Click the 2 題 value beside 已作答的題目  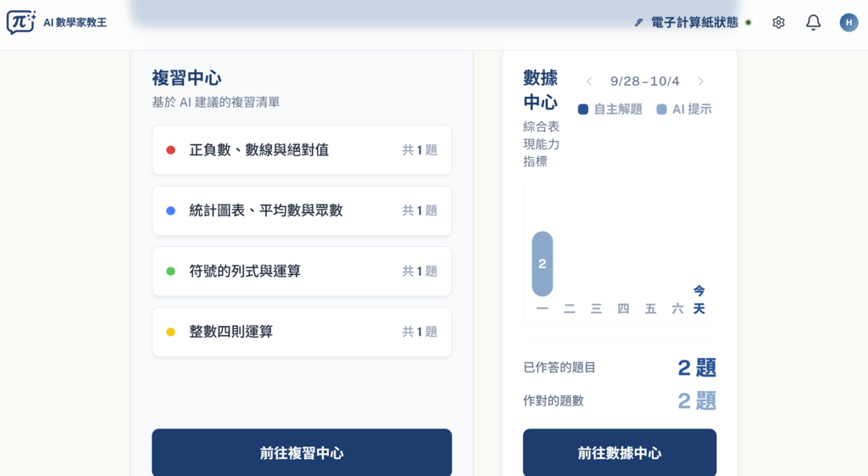[x=697, y=368]
